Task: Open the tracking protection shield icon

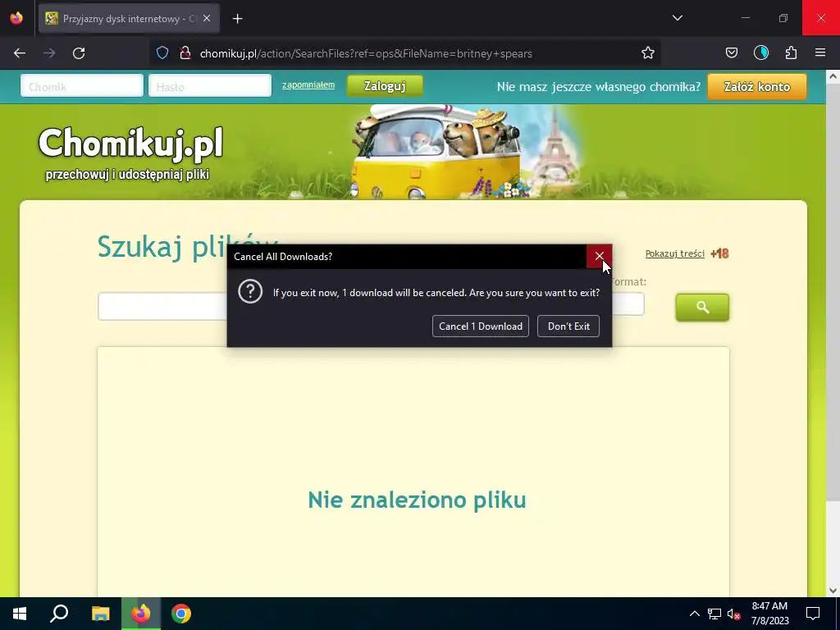Action: (162, 53)
